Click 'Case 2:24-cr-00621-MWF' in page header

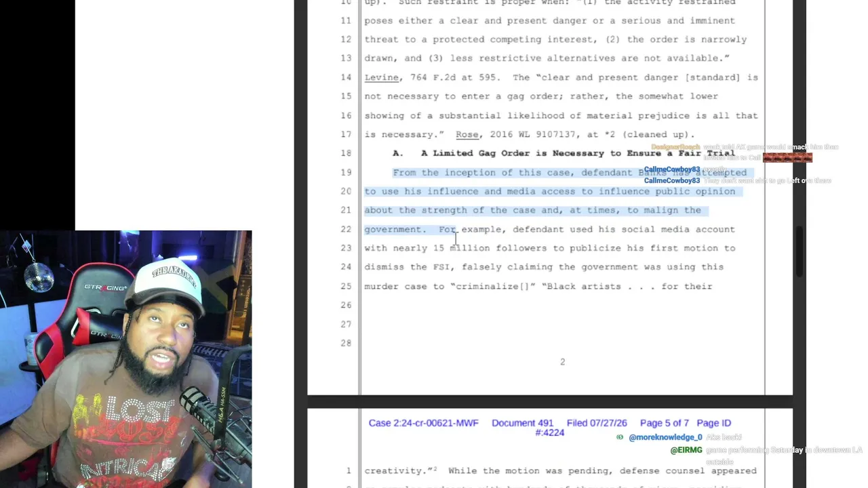point(424,423)
